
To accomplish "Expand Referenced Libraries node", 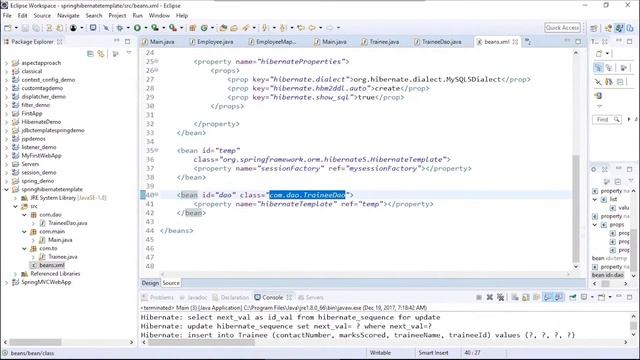I will click(15, 274).
